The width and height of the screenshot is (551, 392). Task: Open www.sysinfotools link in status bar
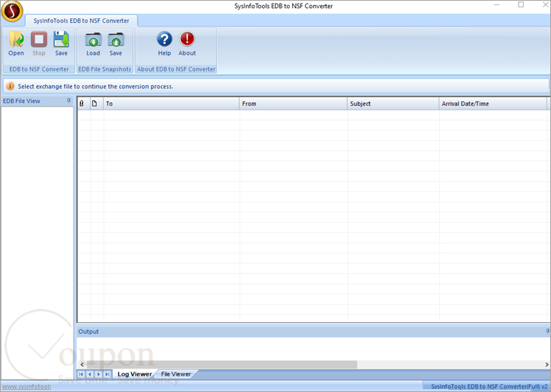tap(26, 386)
